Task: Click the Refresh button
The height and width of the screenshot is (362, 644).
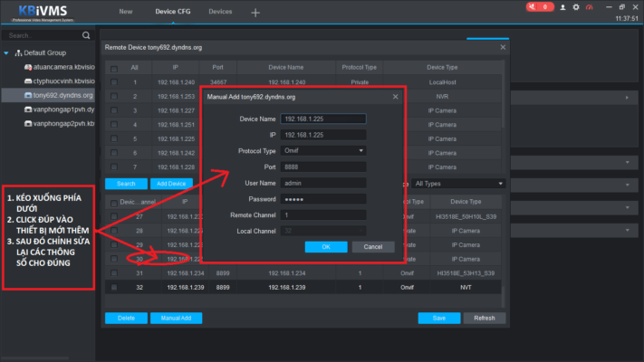Action: tap(485, 318)
